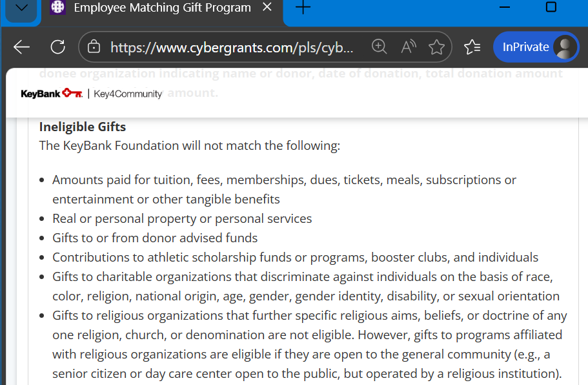Refresh the current page
Screen dimensions: 588x385
(57, 47)
